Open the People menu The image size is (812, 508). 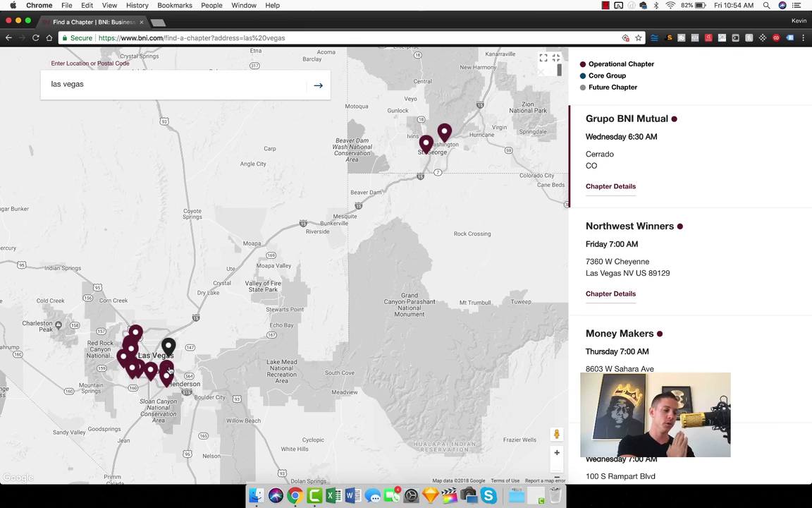211,5
